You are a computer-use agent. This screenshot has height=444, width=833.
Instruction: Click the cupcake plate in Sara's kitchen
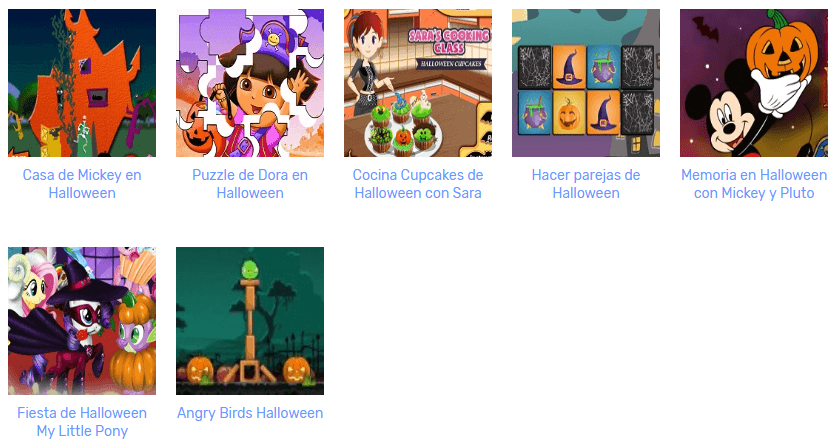coord(403,134)
